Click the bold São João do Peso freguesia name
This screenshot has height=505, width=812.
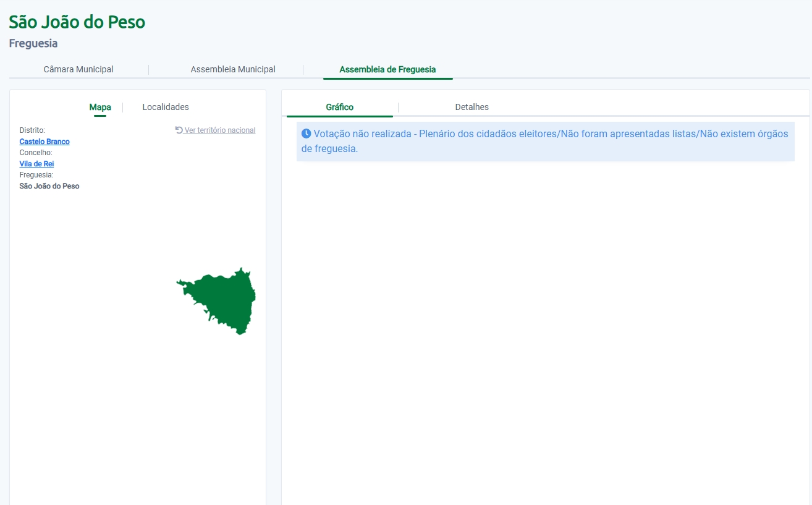pyautogui.click(x=49, y=186)
